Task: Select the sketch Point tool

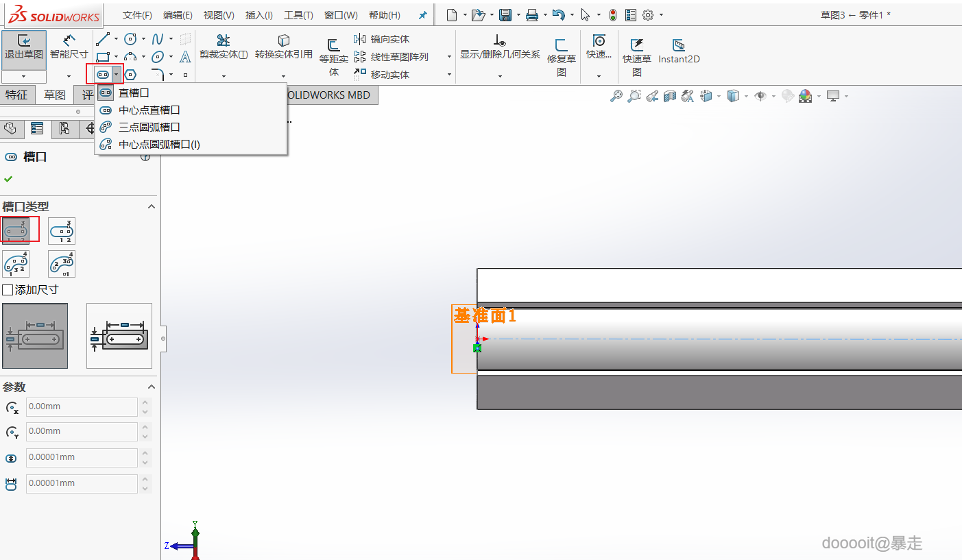Action: click(x=185, y=75)
